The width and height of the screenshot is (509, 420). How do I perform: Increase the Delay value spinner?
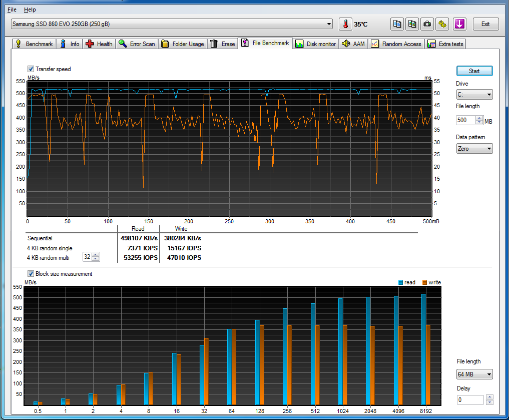[490, 397]
